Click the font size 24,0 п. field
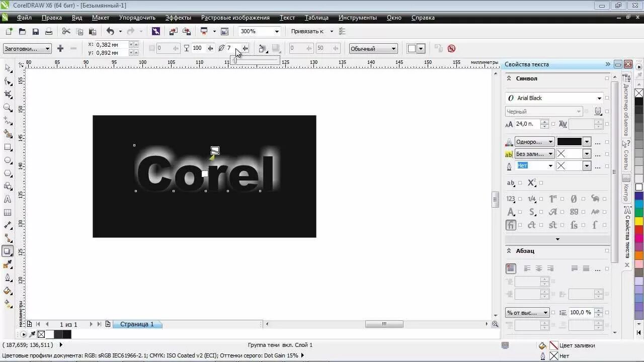644x362 pixels. point(527,124)
